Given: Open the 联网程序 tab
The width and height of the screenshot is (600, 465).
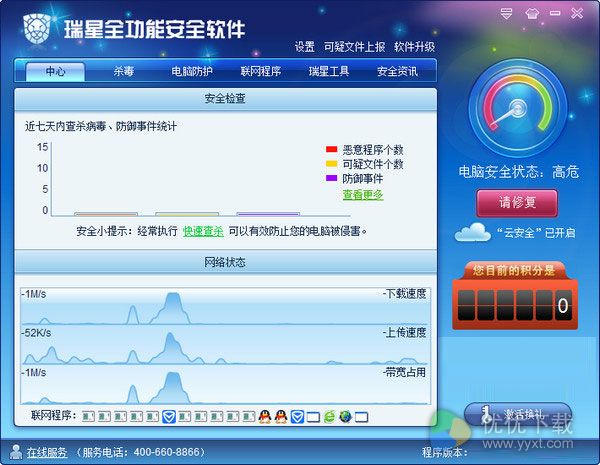Looking at the screenshot, I should [261, 72].
